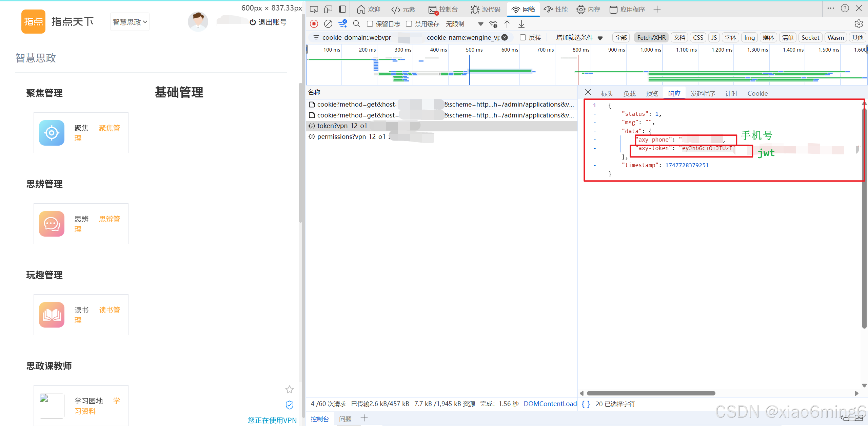
Task: Select the 媒体 media filter
Action: coord(768,37)
